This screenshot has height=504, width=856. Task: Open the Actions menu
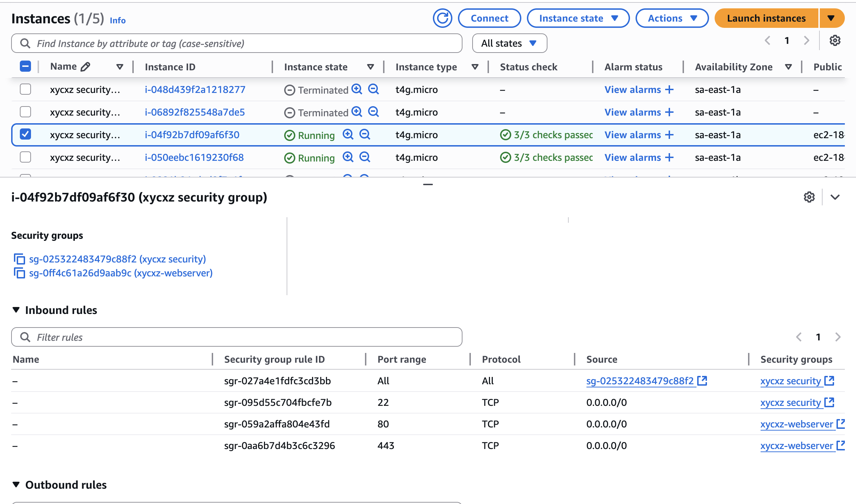click(672, 18)
